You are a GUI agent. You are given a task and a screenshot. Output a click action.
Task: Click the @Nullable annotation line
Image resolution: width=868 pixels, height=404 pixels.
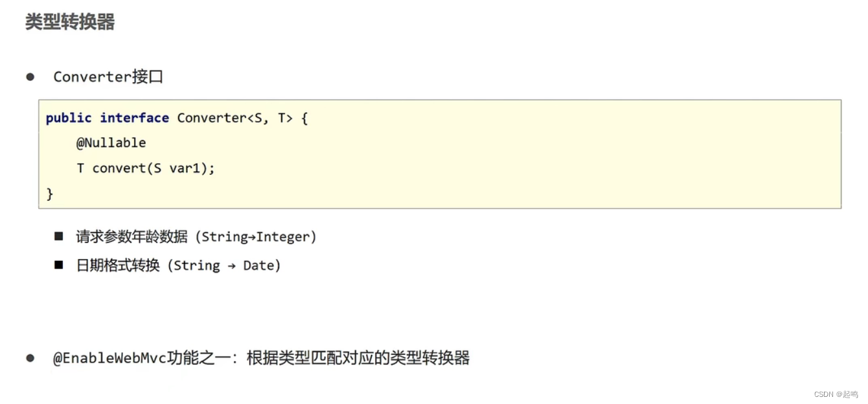[x=111, y=142]
